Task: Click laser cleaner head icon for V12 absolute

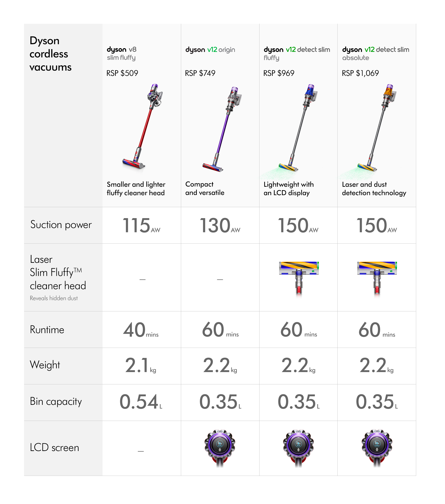Action: coord(377,277)
